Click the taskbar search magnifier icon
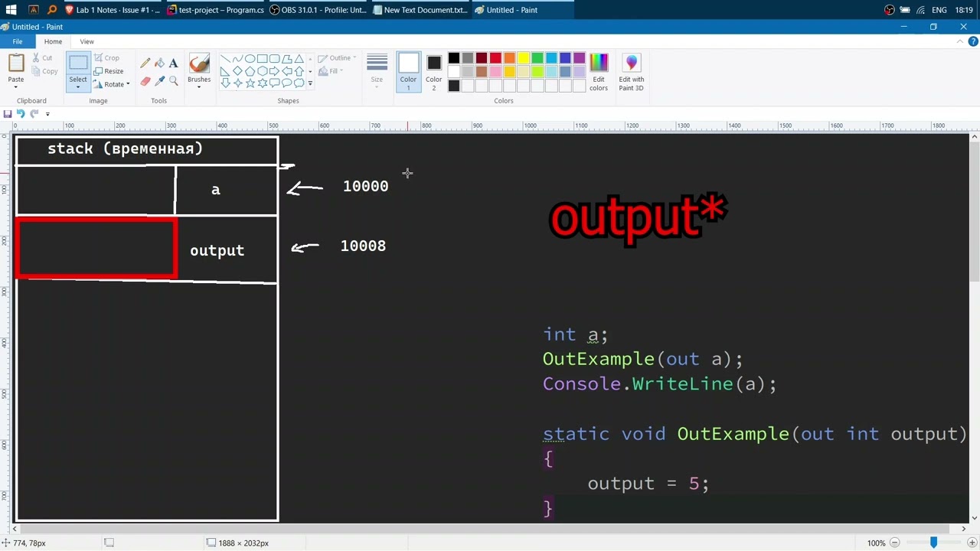The width and height of the screenshot is (980, 551). click(51, 10)
